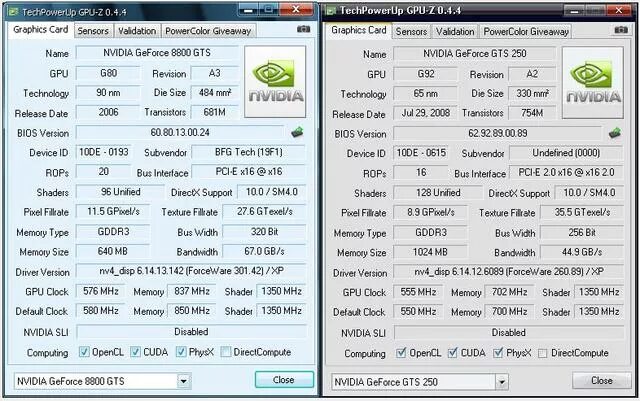Click the Subvendor field BFG Tech (19F1)
Viewport: 640px width, 401px height.
point(248,152)
